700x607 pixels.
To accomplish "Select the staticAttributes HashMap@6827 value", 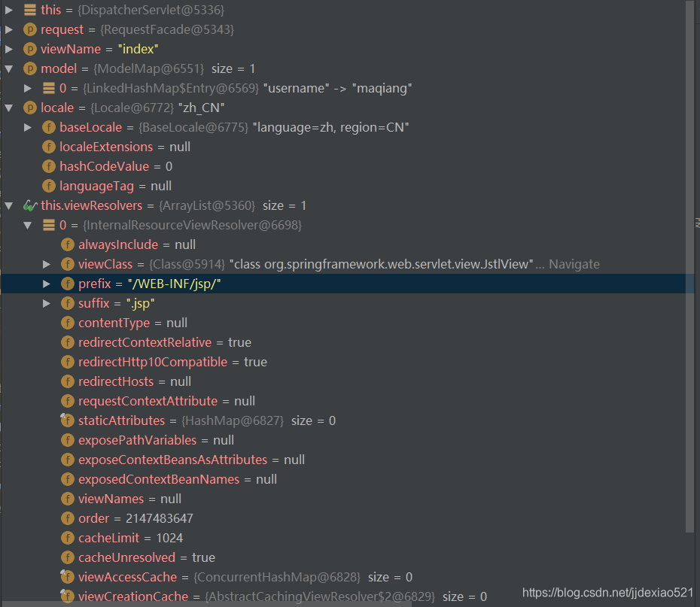I will pyautogui.click(x=233, y=420).
